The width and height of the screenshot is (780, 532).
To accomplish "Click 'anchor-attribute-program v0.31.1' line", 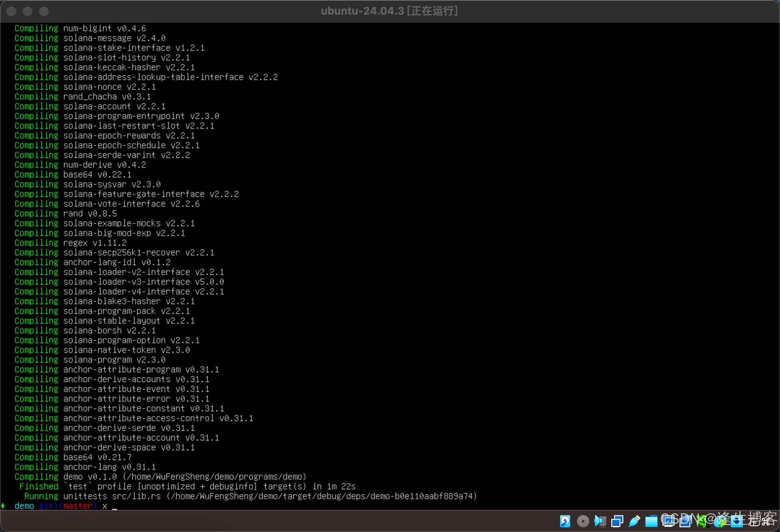I will (x=141, y=370).
